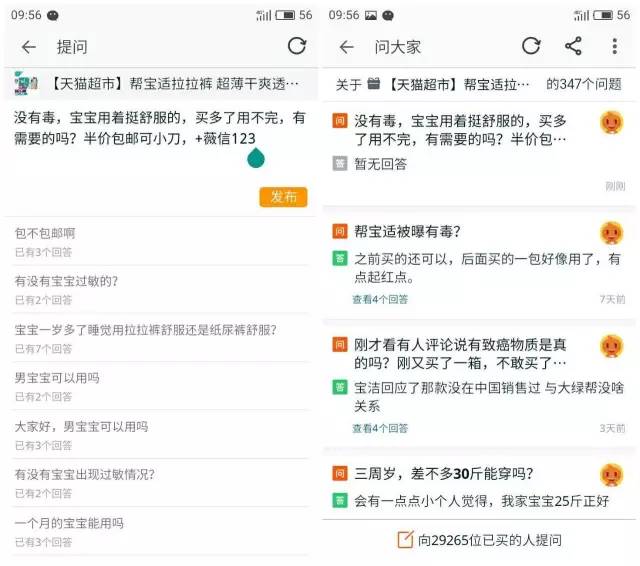Open answer 宝洁回应了那款没在中国销售过

coord(489,397)
